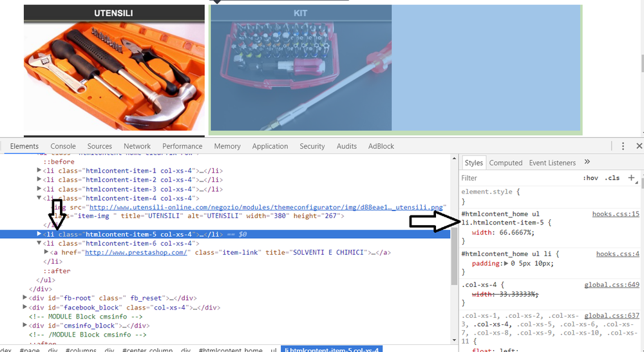Expand padding shorthand triangle in styles
Image resolution: width=644 pixels, height=352 pixels.
[x=506, y=263]
